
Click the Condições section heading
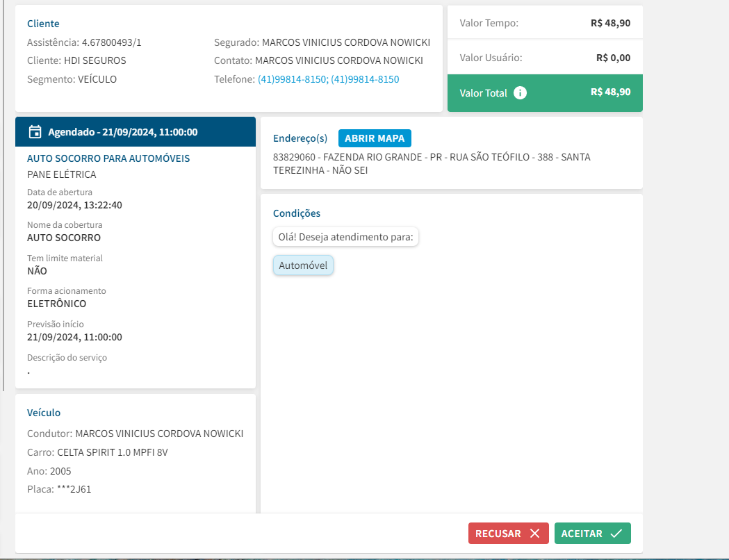click(297, 213)
